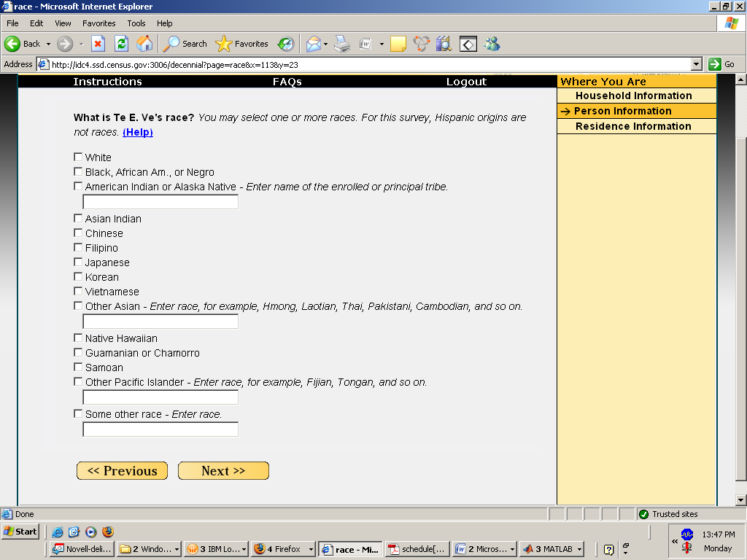
Task: Expand the MATLAB taskbar group
Action: coord(579,549)
